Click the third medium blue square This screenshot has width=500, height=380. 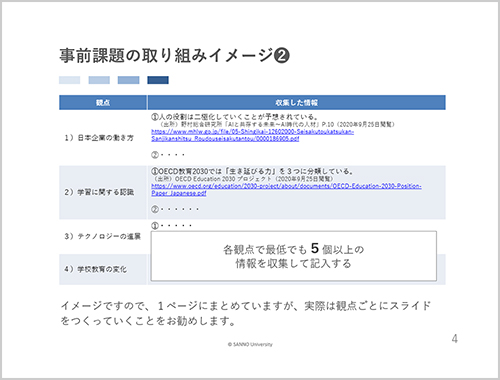tap(128, 80)
